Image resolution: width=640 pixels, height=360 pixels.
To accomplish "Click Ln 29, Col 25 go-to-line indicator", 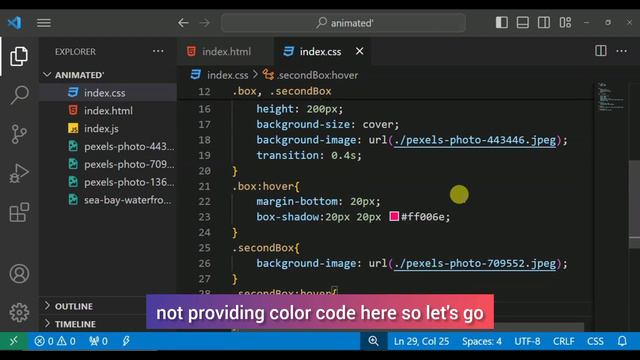I will 421,341.
